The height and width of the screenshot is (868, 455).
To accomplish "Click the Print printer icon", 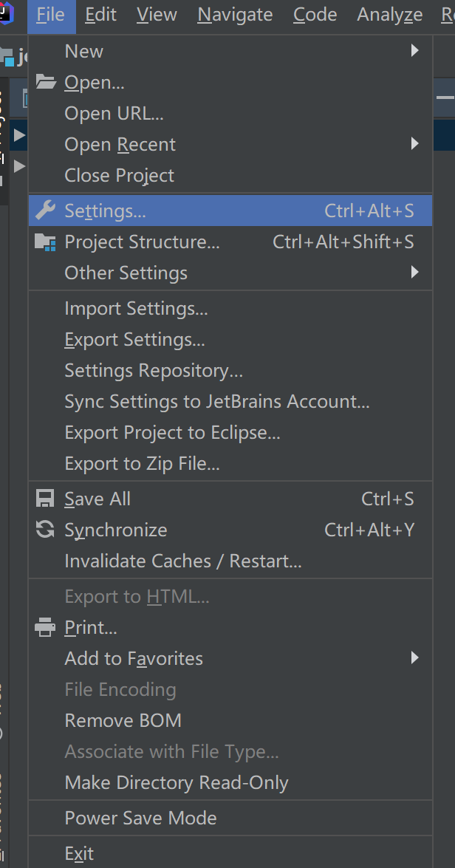I will tap(46, 627).
